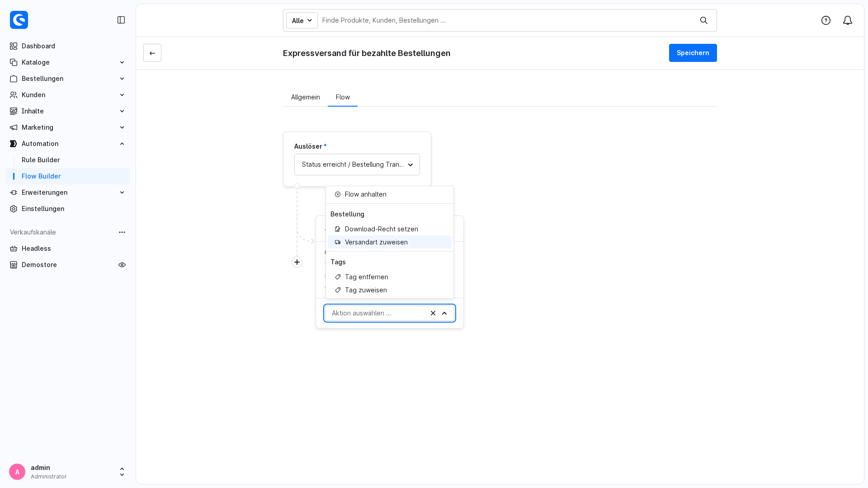Open the help question mark icon
Screen dimensions: 868x488
pos(826,20)
